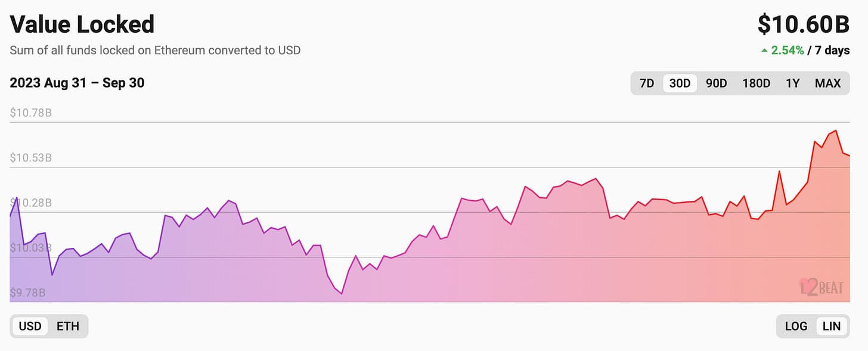Click the chart's highest peak point
Screen dimensions: 868x351
pos(836,131)
